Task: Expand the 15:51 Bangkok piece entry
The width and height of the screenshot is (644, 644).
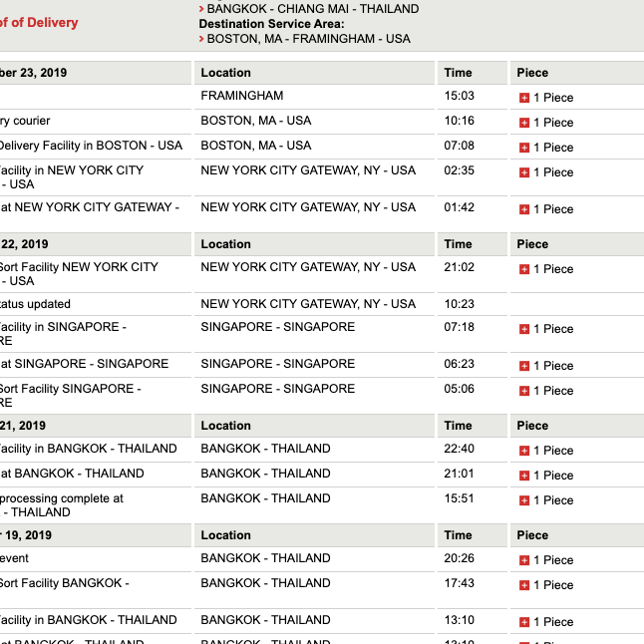Action: pyautogui.click(x=524, y=500)
